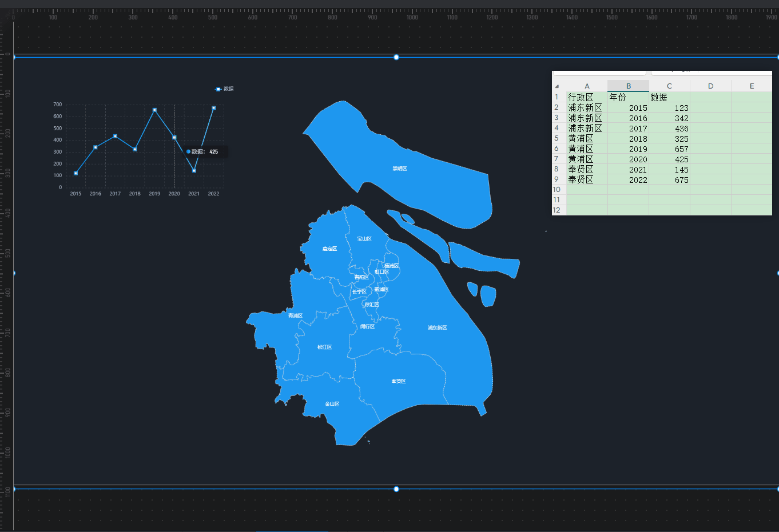The width and height of the screenshot is (779, 532).
Task: Click the 嘉定区 district label
Action: click(x=329, y=249)
